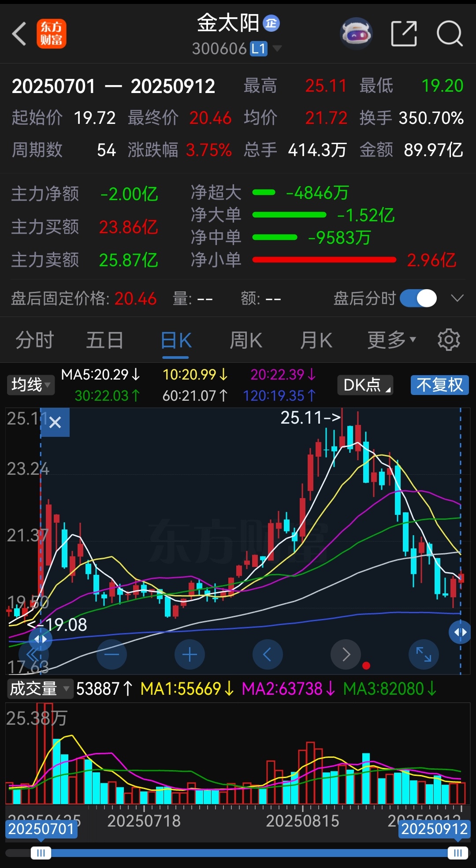The width and height of the screenshot is (476, 868).
Task: Expand stock code dropdown arrow
Action: coord(277,48)
